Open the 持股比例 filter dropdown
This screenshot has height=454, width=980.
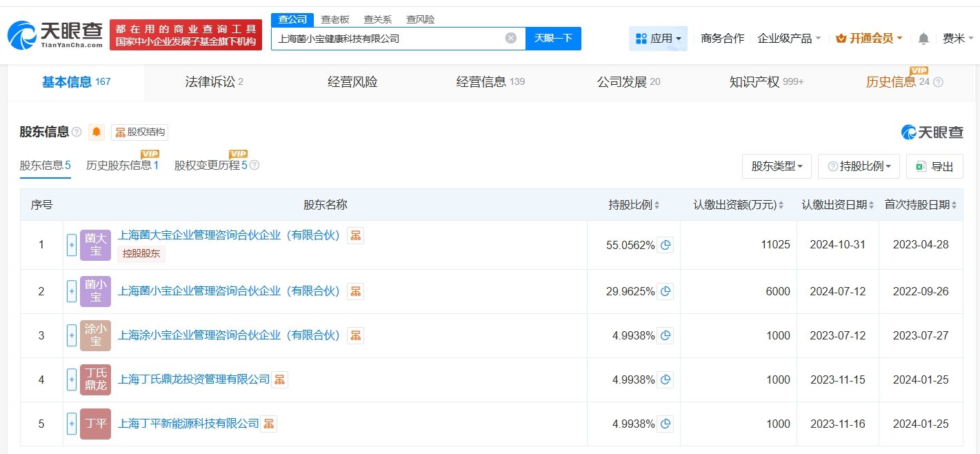point(859,166)
